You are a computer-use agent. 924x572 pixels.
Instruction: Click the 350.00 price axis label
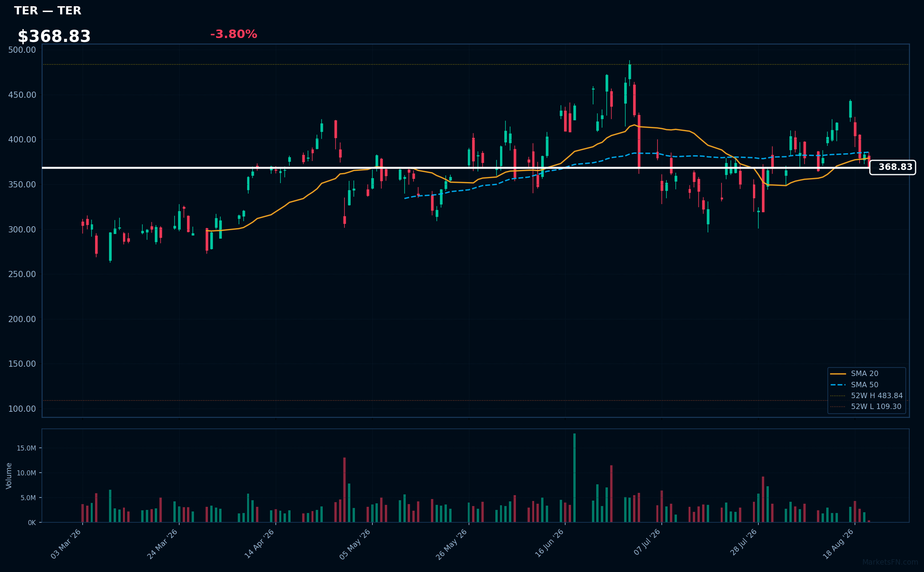point(22,185)
